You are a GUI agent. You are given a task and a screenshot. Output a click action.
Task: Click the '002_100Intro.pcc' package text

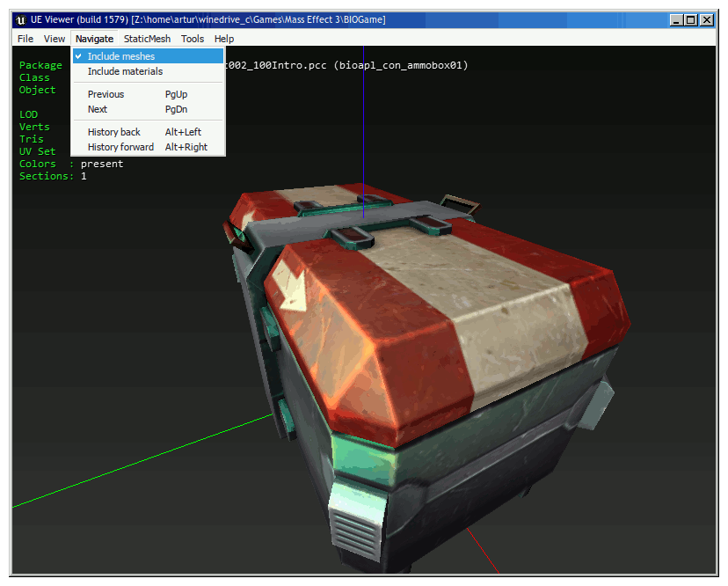[x=276, y=65]
